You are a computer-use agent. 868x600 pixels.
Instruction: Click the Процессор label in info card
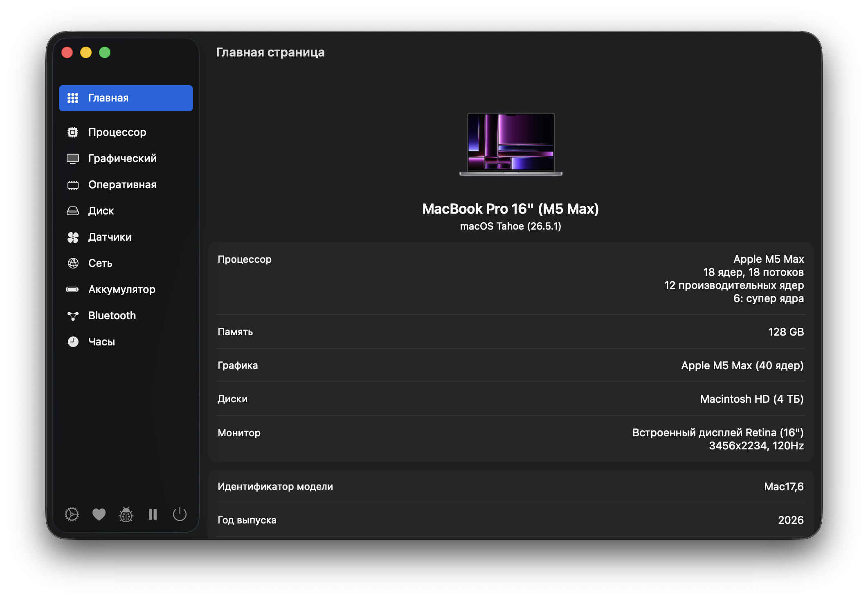pyautogui.click(x=245, y=259)
